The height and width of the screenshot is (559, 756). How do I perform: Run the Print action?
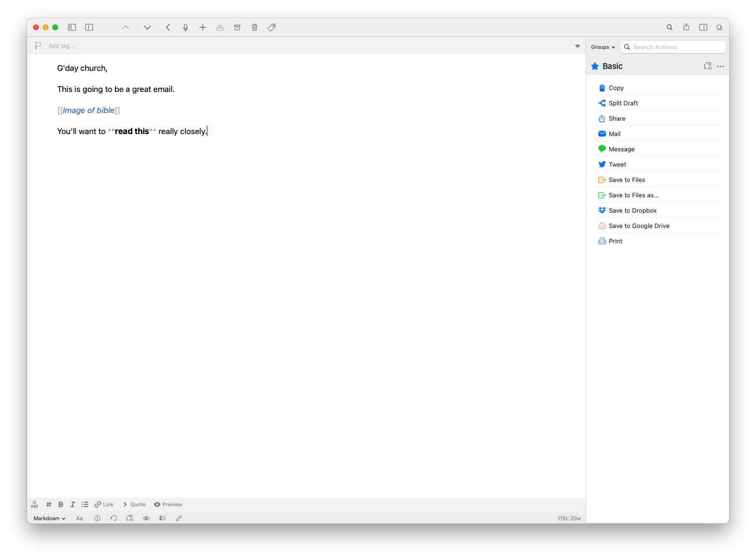(658, 241)
